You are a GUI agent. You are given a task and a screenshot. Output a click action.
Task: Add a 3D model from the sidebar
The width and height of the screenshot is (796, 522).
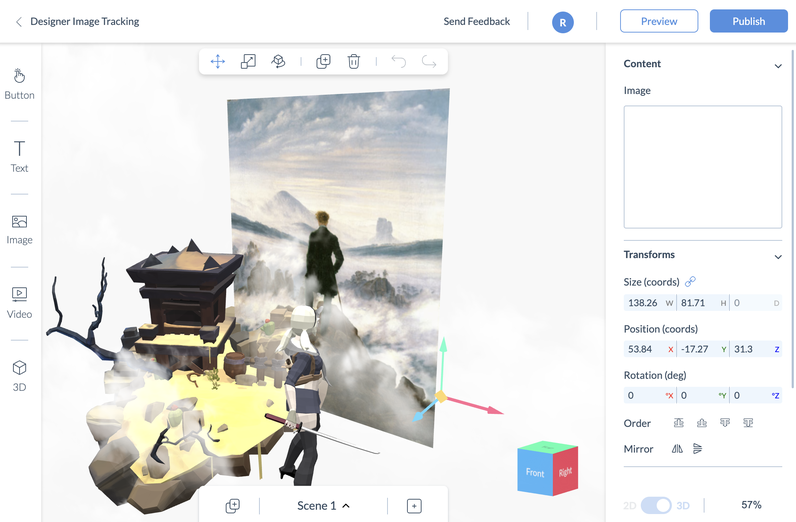point(19,375)
